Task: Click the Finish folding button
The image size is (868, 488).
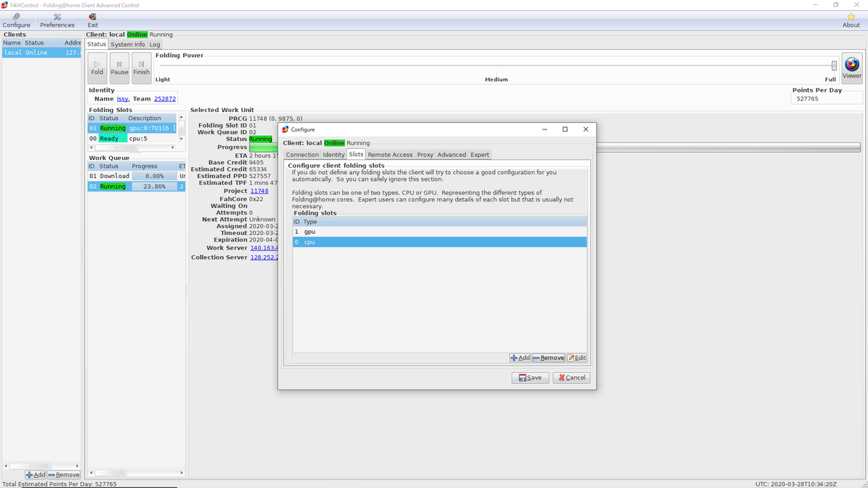Action: pyautogui.click(x=142, y=68)
